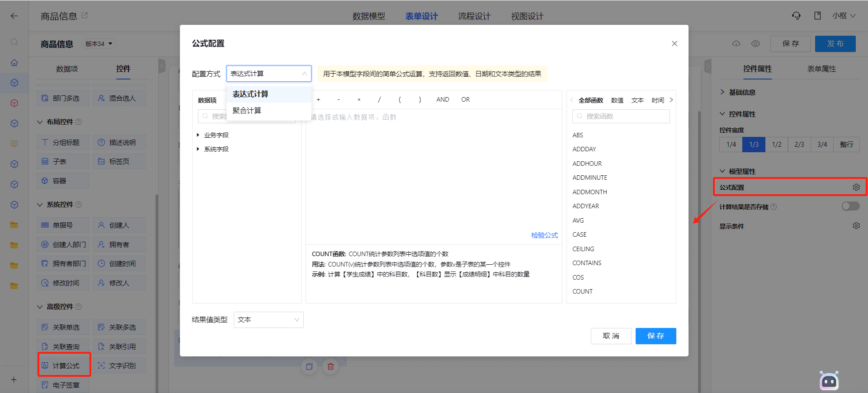Click 保存 button in formula dialog

[656, 336]
